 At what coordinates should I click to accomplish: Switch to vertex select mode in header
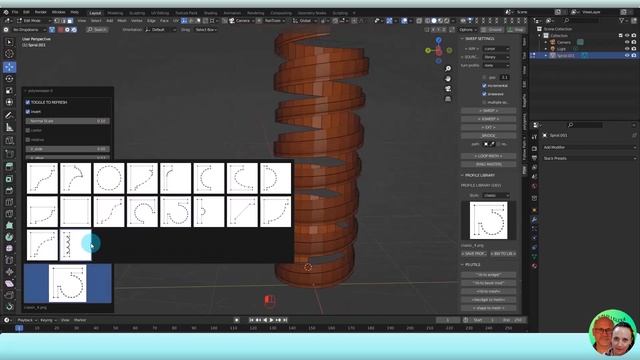[58, 20]
